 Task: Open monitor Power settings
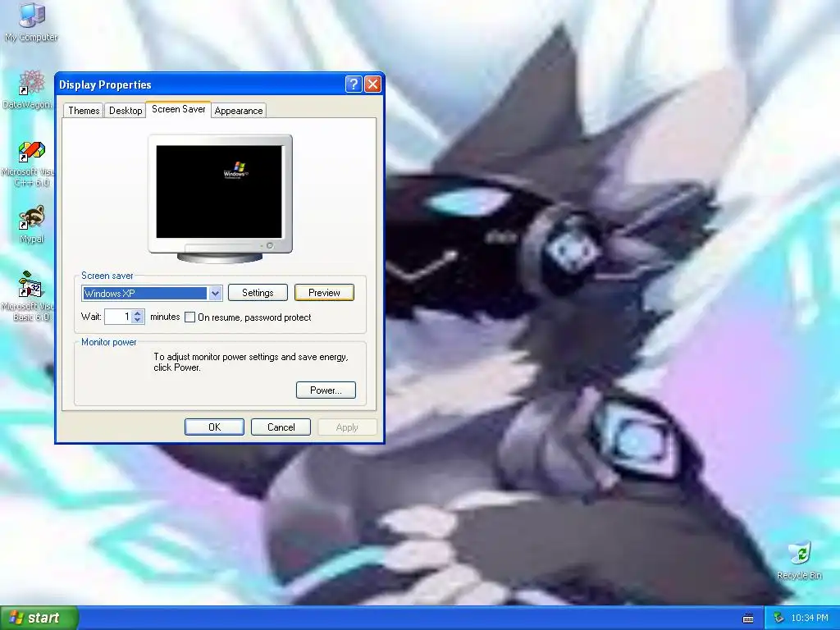326,390
